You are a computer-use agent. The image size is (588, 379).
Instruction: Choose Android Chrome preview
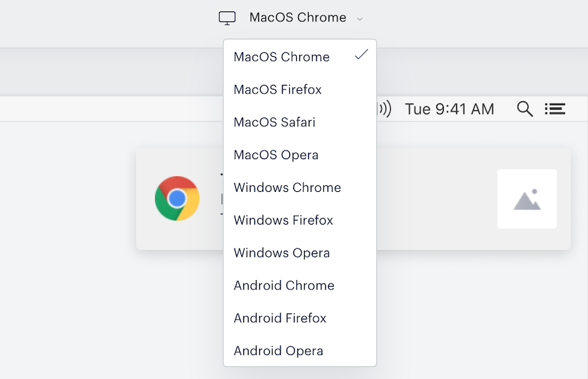click(300, 285)
